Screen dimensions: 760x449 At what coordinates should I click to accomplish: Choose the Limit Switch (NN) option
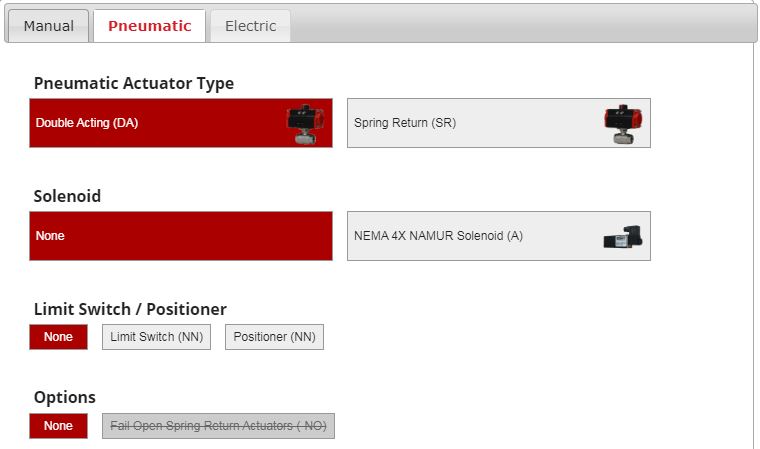click(x=157, y=337)
